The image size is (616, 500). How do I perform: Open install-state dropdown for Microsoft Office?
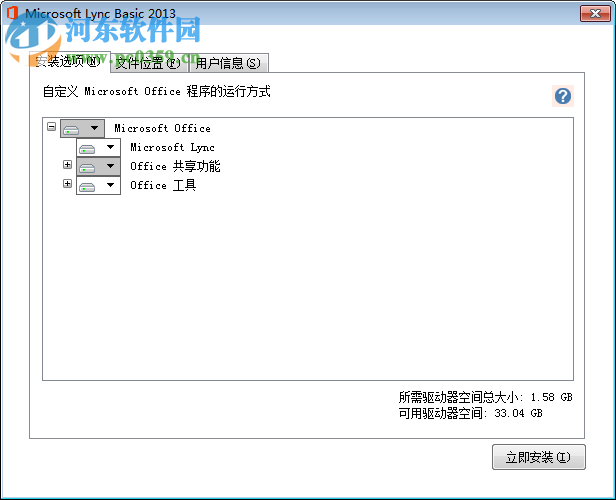click(82, 128)
